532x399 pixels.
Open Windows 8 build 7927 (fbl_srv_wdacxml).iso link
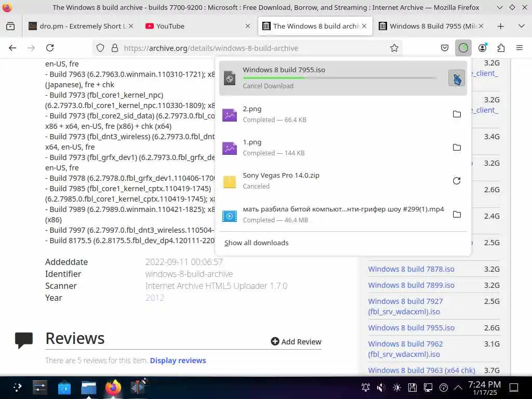tap(405, 307)
